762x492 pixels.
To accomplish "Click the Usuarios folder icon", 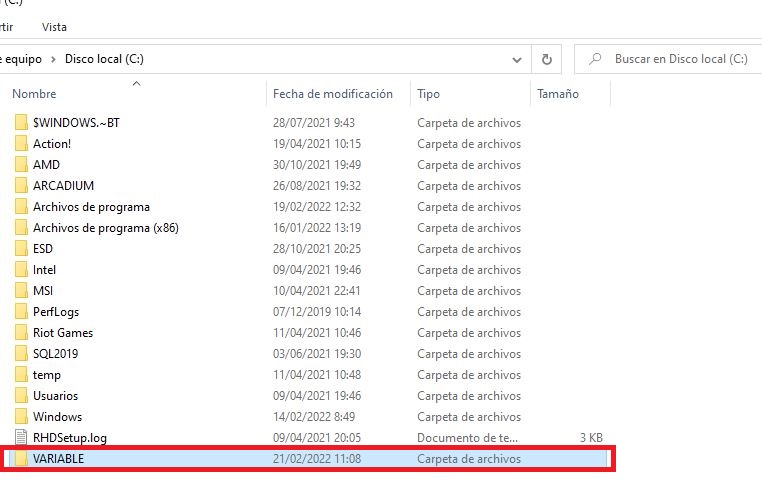I will point(21,395).
